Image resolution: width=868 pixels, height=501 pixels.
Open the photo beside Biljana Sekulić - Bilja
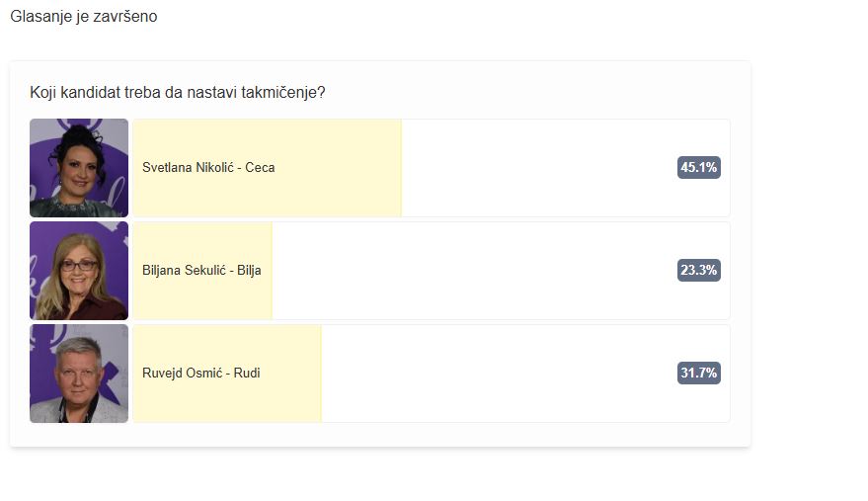[x=79, y=271]
